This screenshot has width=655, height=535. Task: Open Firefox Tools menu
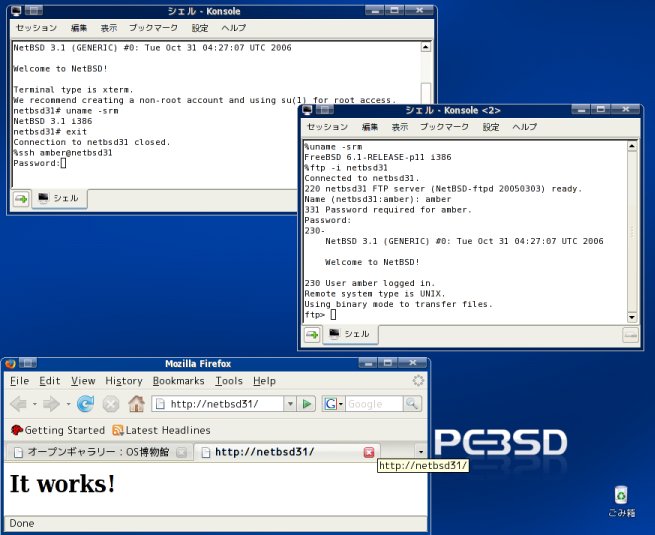click(x=229, y=381)
